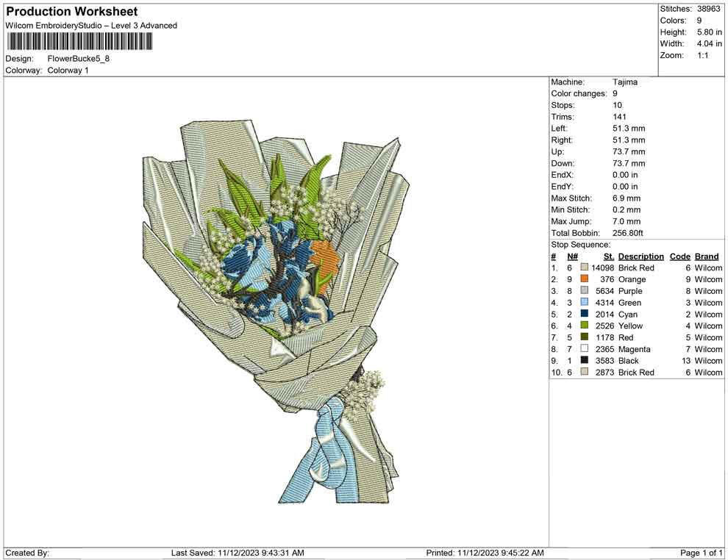The width and height of the screenshot is (728, 560).
Task: Click the Brick Red swatch in stop 1
Action: click(x=584, y=268)
